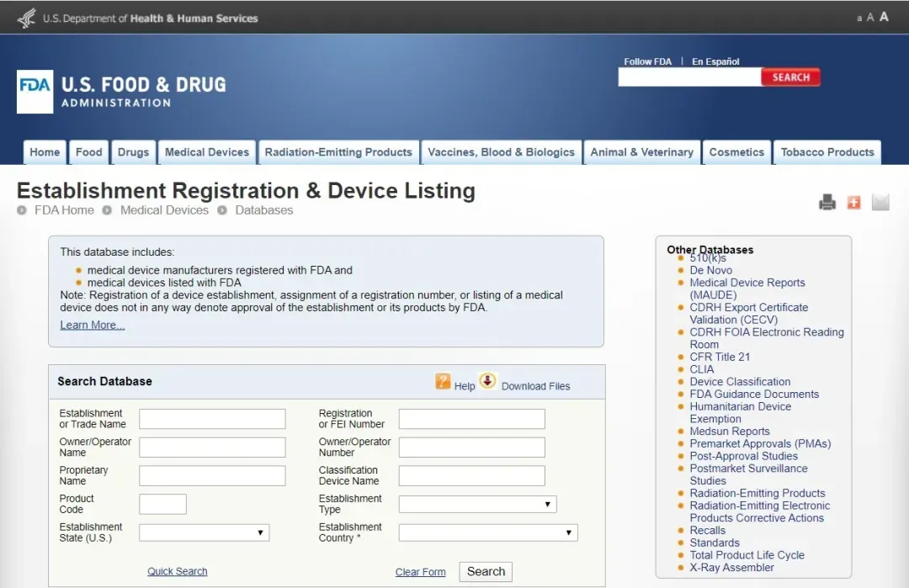Open the CLIA link
This screenshot has height=588, width=909.
[701, 369]
